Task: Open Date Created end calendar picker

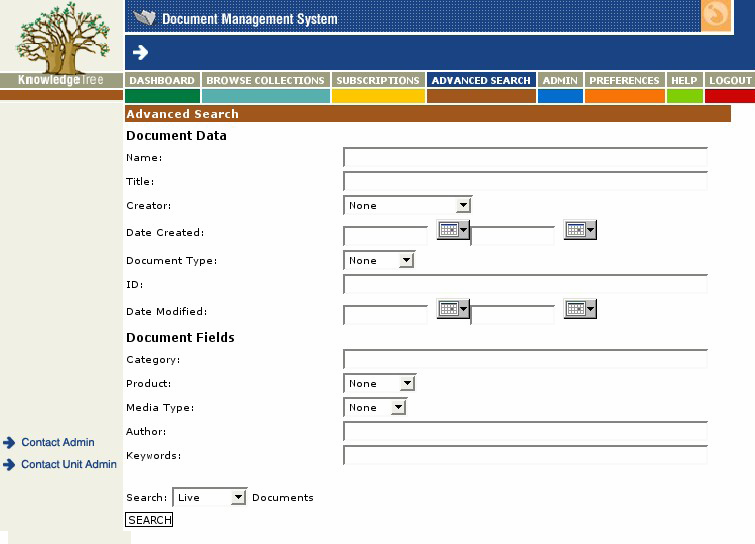Action: (x=580, y=230)
